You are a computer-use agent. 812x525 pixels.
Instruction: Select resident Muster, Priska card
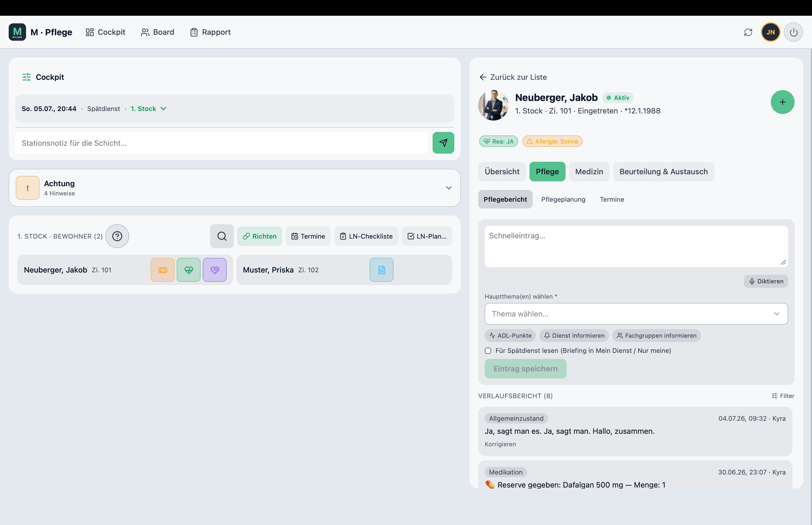pyautogui.click(x=344, y=270)
